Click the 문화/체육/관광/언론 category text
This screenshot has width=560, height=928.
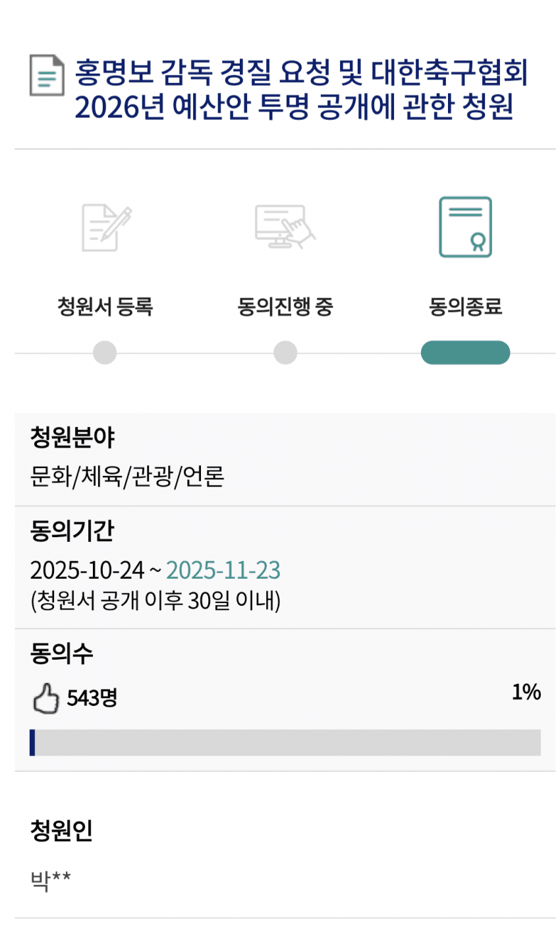(x=127, y=475)
